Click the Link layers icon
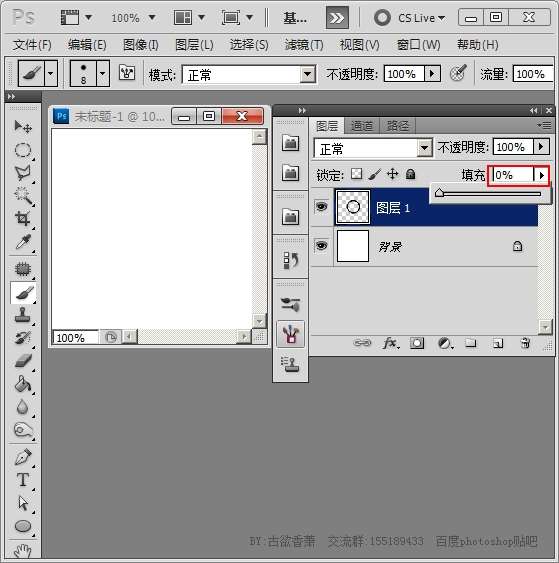559x563 pixels. coord(362,343)
